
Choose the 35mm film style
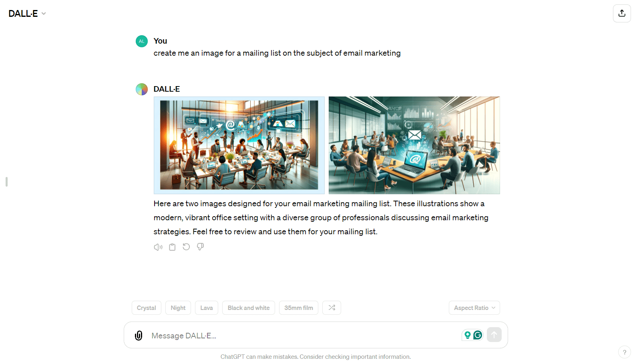point(298,308)
